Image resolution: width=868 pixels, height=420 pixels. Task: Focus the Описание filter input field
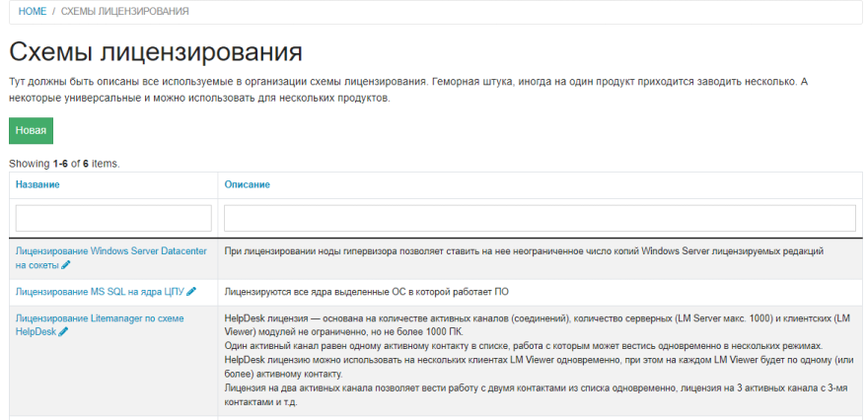click(x=540, y=218)
